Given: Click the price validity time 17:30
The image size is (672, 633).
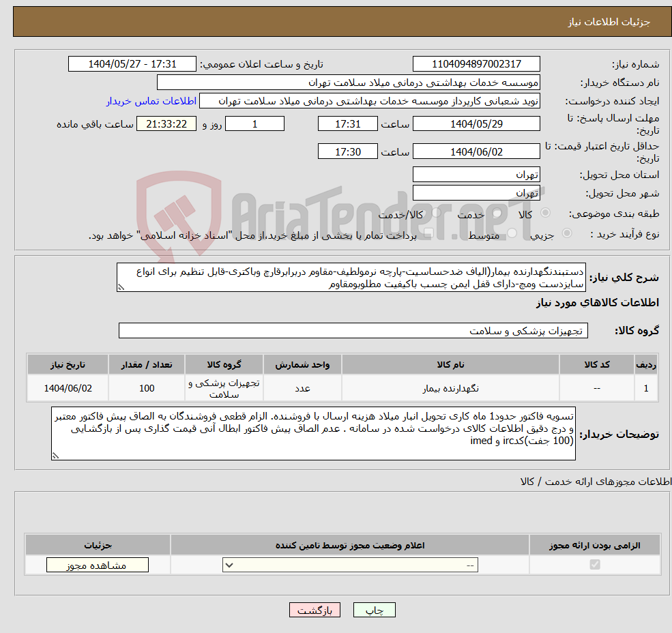Looking at the screenshot, I should pos(347,151).
